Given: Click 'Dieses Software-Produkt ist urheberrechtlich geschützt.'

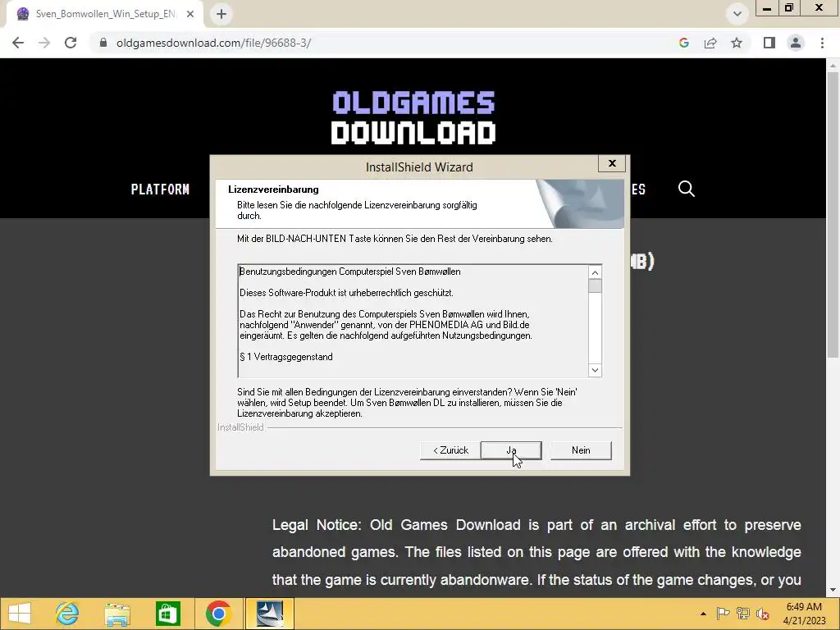Looking at the screenshot, I should pos(346,293).
